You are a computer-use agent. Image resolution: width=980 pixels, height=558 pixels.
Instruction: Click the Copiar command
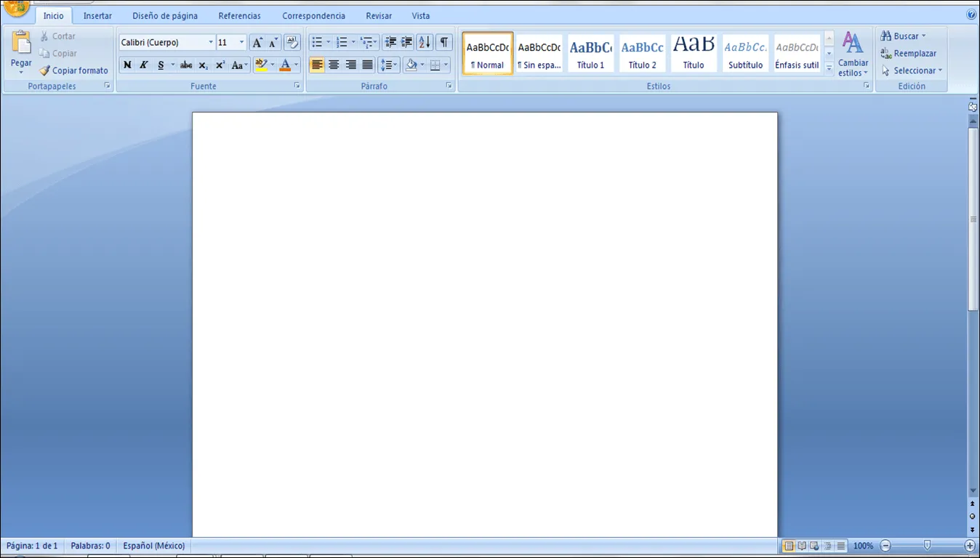pyautogui.click(x=58, y=53)
